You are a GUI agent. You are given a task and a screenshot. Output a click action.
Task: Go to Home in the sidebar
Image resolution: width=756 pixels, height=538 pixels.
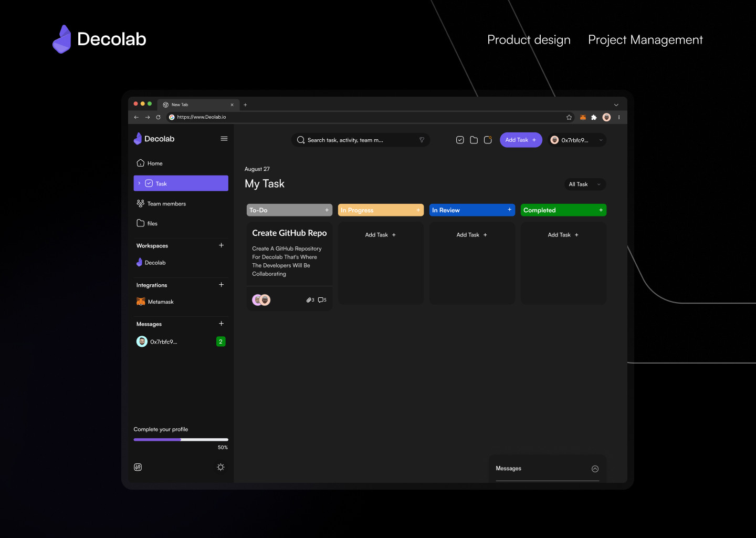[x=155, y=163]
